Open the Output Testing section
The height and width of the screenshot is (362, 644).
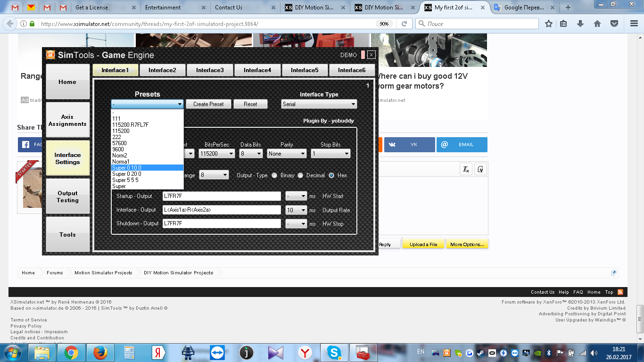(x=67, y=197)
